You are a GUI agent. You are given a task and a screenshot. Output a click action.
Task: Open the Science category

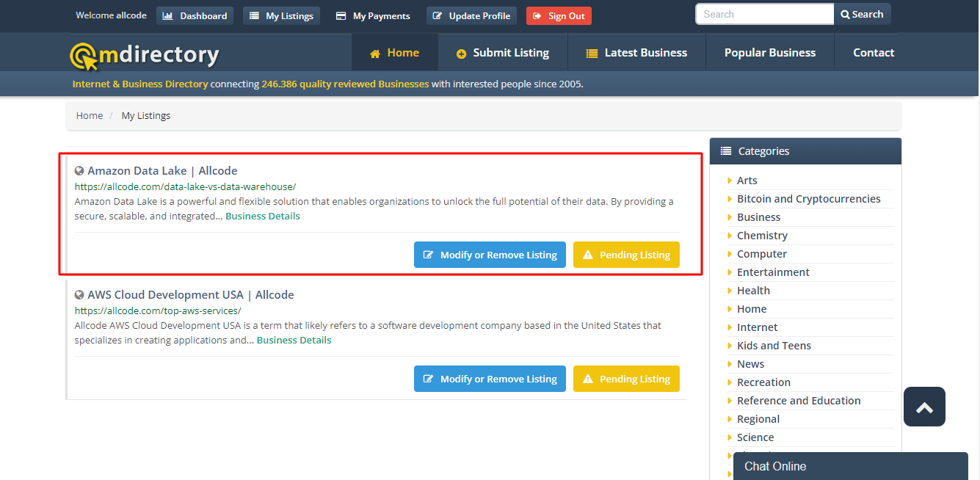pos(755,437)
